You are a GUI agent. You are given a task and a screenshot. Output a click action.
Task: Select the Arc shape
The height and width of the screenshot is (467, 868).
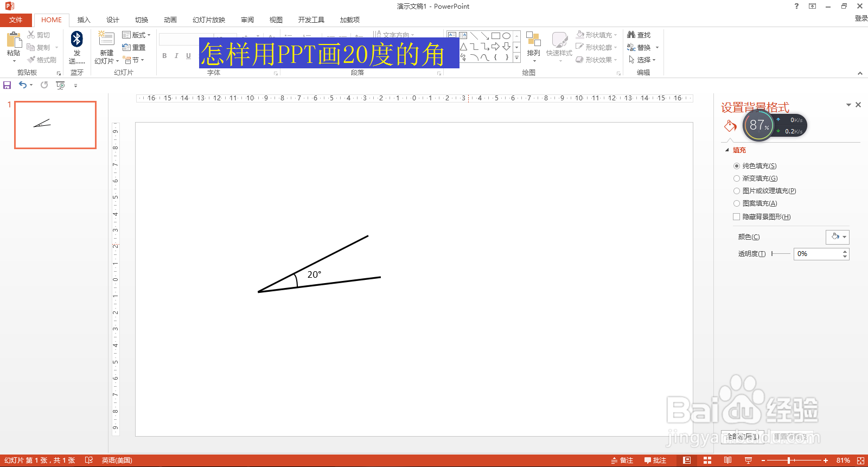tap(474, 57)
